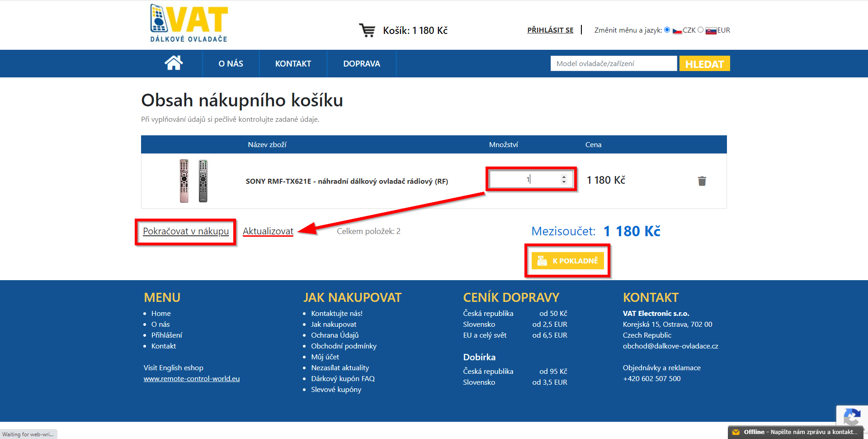Image resolution: width=868 pixels, height=439 pixels.
Task: Open Obchodní podmínky footer link
Action: tap(344, 346)
